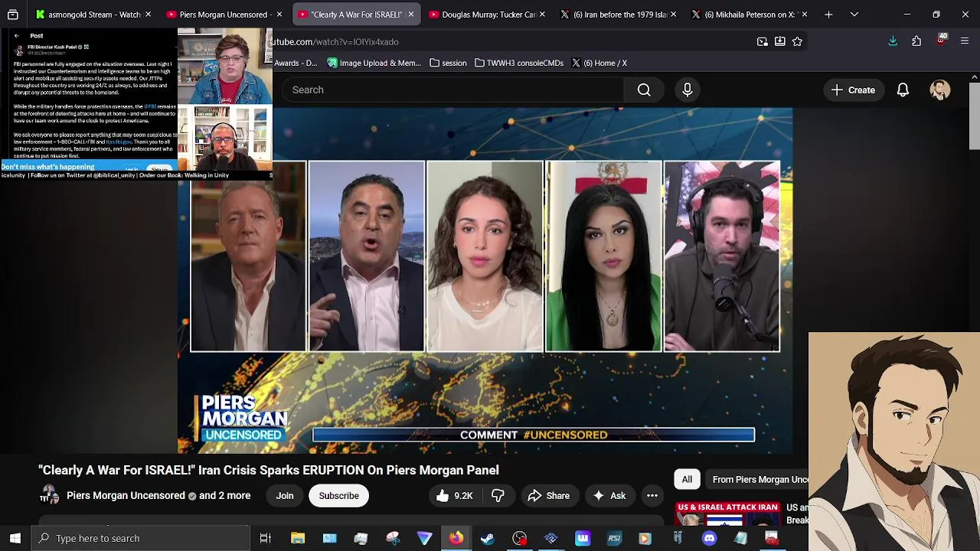The image size is (980, 551).
Task: Click the Piers Morgan Uncensored channel name
Action: pyautogui.click(x=126, y=495)
